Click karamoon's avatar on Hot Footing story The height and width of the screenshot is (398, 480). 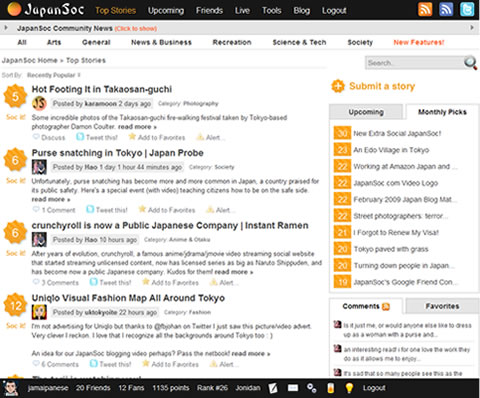(39, 104)
